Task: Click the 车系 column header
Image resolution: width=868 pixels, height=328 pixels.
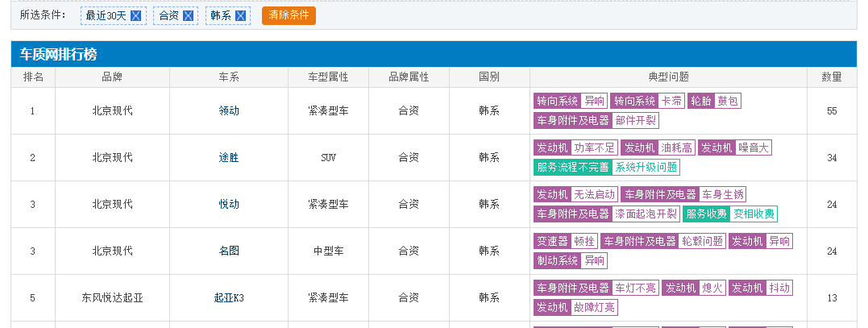Action: tap(229, 77)
